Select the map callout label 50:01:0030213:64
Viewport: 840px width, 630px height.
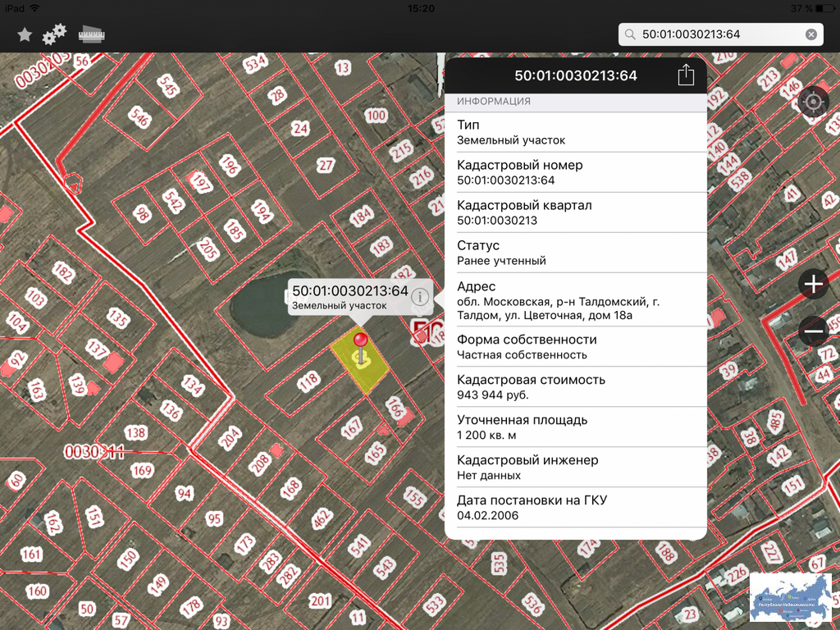[350, 291]
